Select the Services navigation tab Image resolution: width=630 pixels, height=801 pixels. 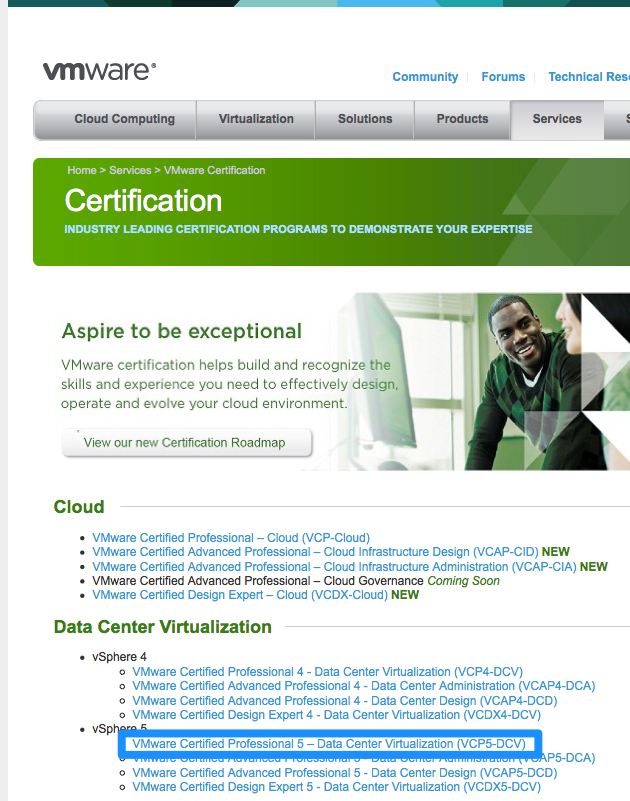[x=557, y=120]
